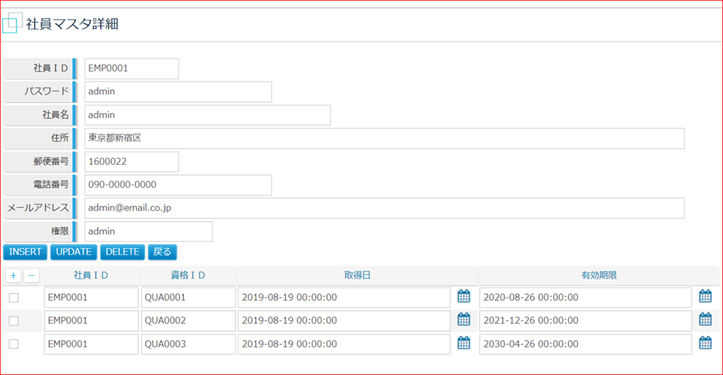723x375 pixels.
Task: Click the DELETE button
Action: (123, 252)
